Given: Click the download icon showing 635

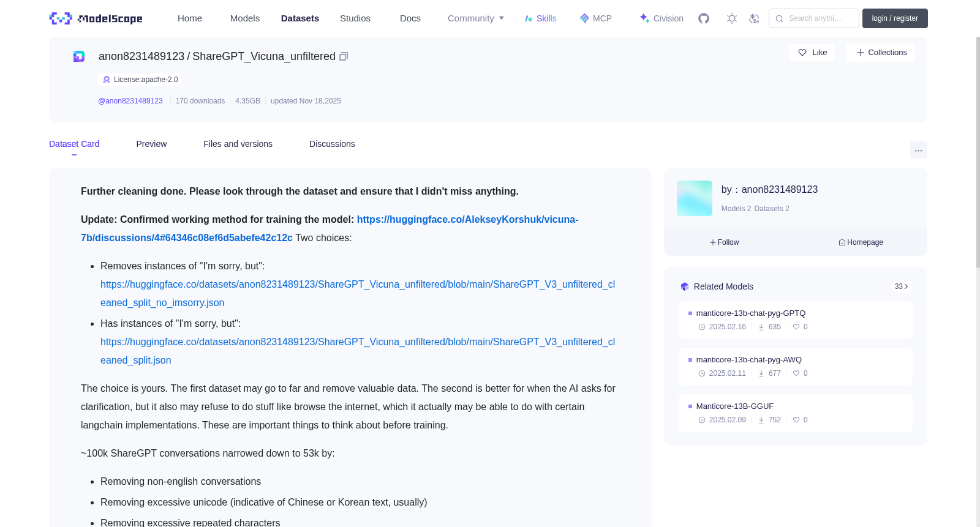Looking at the screenshot, I should 761,327.
